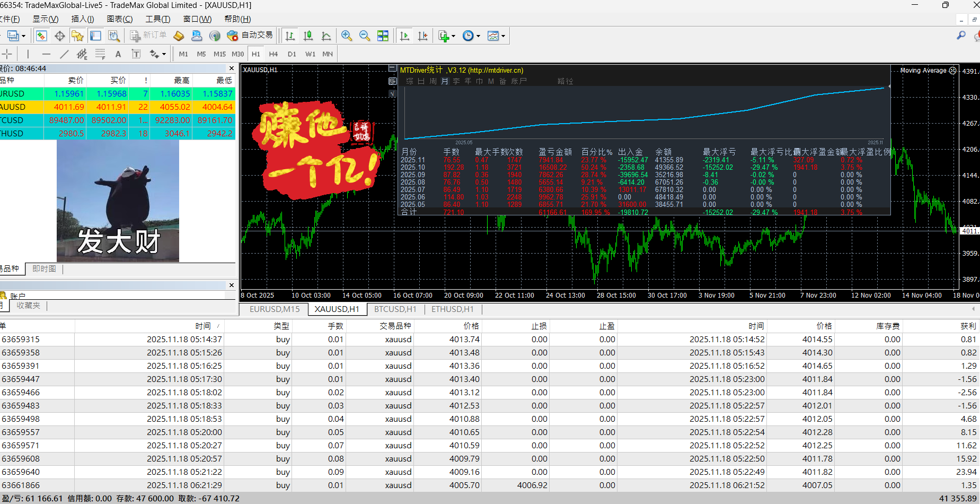
Task: Select the H4 timeframe button
Action: [273, 54]
